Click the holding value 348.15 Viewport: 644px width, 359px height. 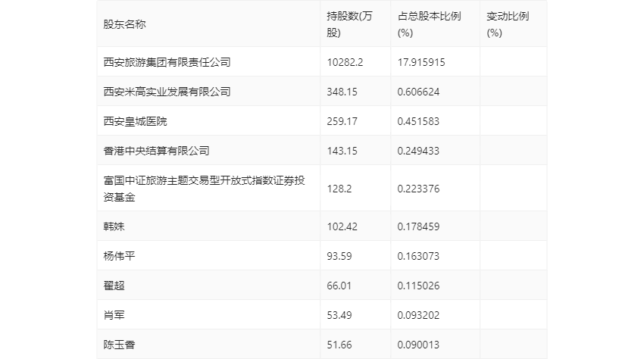(x=342, y=92)
